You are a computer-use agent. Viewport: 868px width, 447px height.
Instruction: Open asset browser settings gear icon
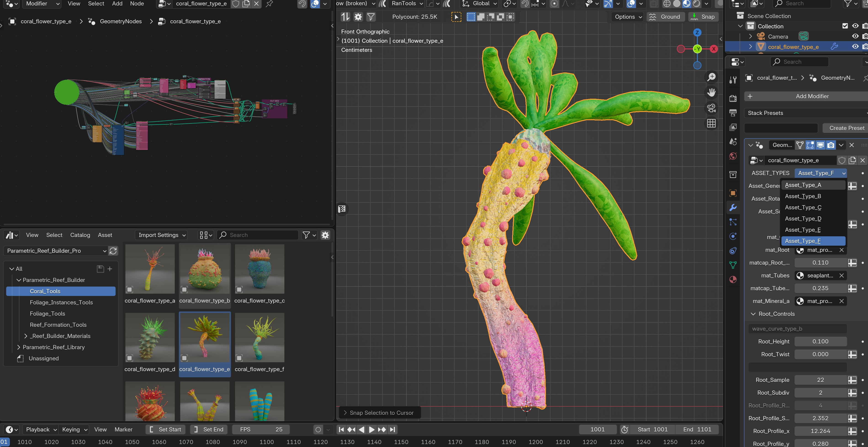click(325, 235)
